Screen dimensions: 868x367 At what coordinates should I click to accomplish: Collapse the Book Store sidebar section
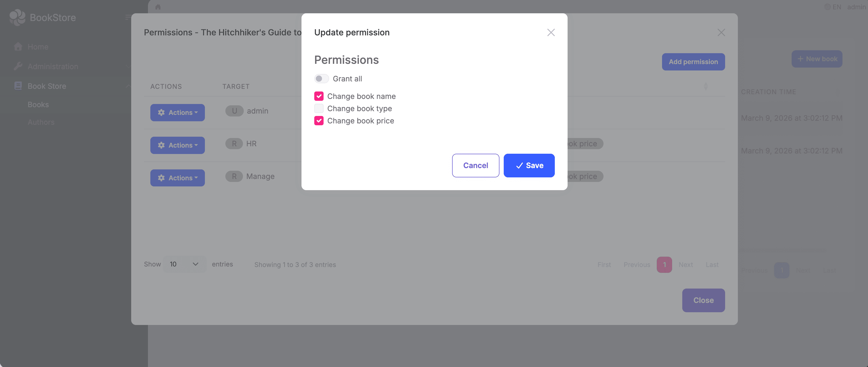tap(128, 86)
